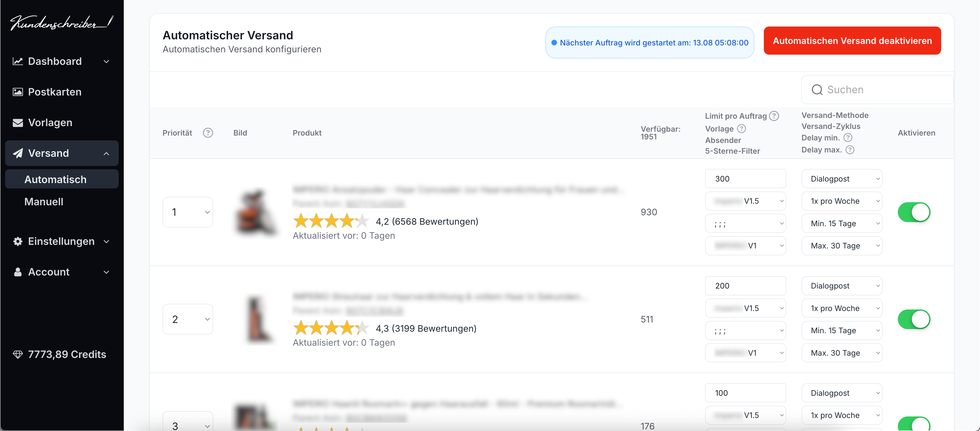Click star rating of 4,3 product
The image size is (980, 431).
coord(331,328)
